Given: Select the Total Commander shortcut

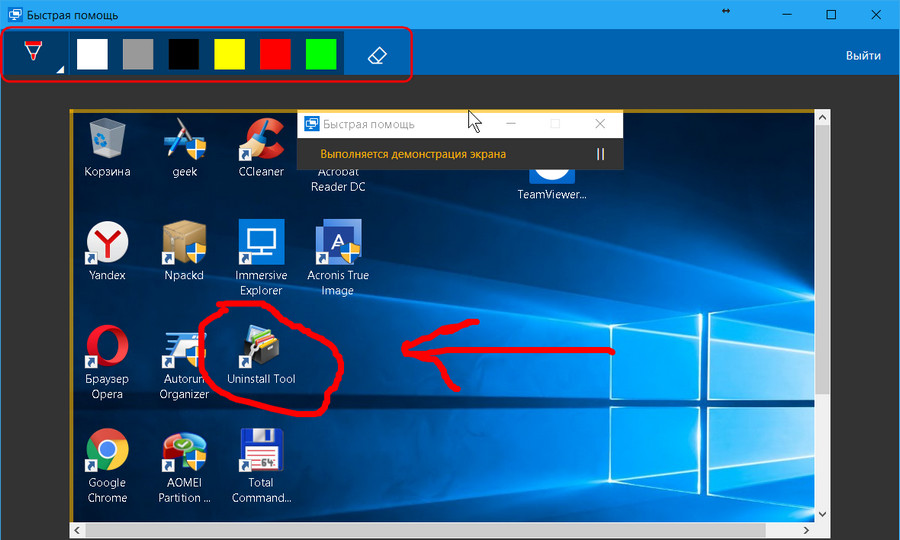Looking at the screenshot, I should tap(261, 466).
